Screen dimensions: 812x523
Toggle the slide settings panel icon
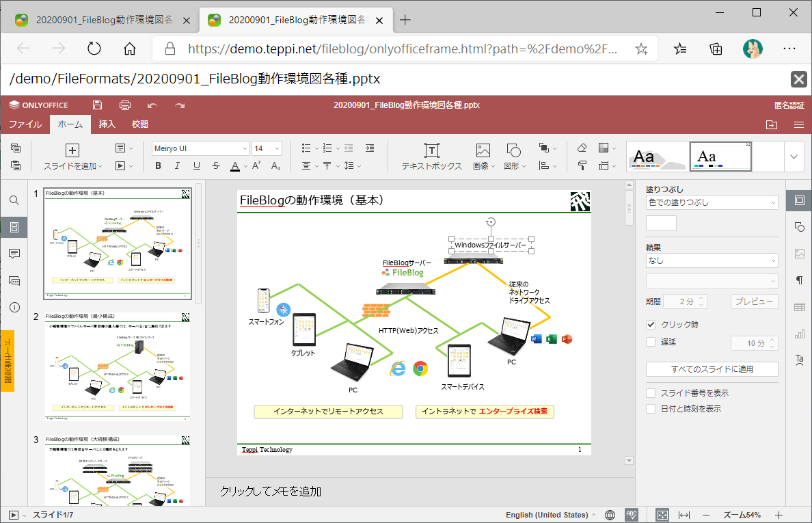click(x=800, y=200)
